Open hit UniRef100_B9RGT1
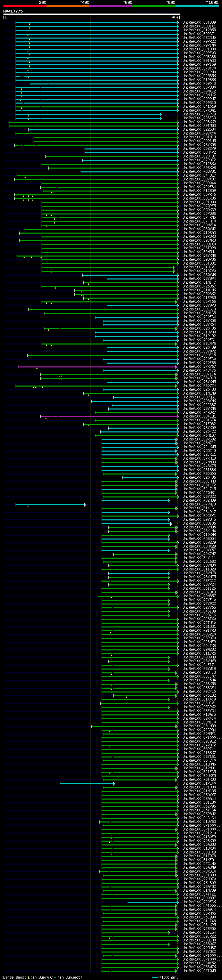Viewport: 222px width, 980px height. click(x=199, y=34)
